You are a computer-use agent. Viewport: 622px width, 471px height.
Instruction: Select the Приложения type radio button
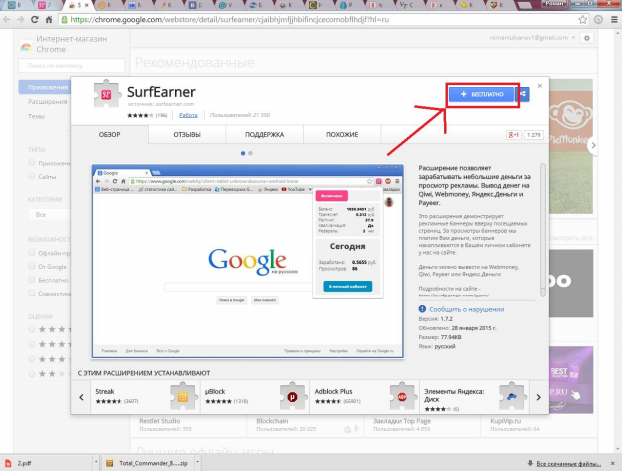32,162
